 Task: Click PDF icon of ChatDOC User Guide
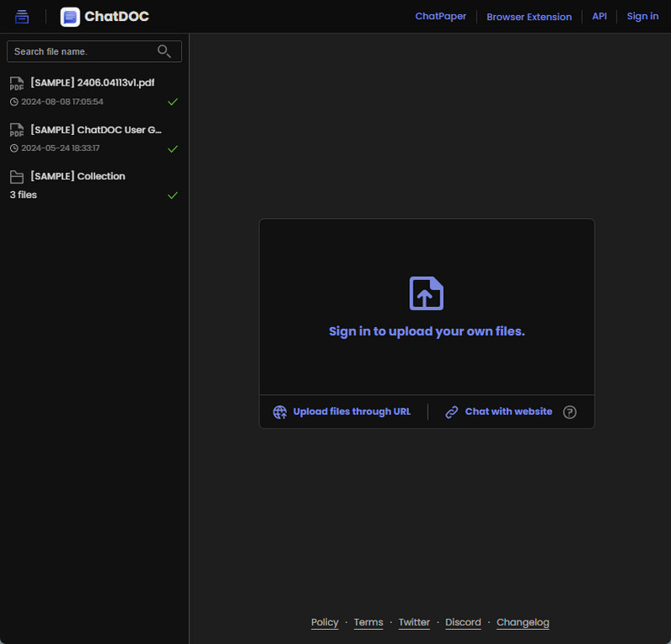[x=17, y=130]
